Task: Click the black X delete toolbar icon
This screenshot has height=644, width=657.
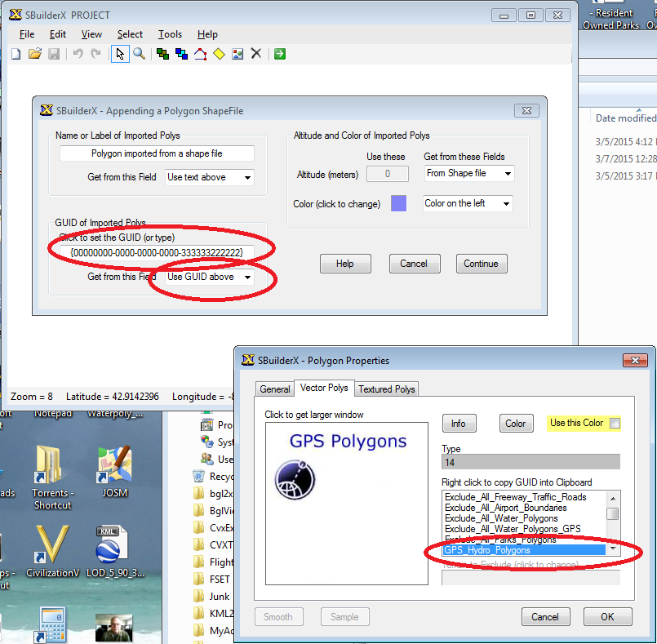Action: pyautogui.click(x=256, y=53)
